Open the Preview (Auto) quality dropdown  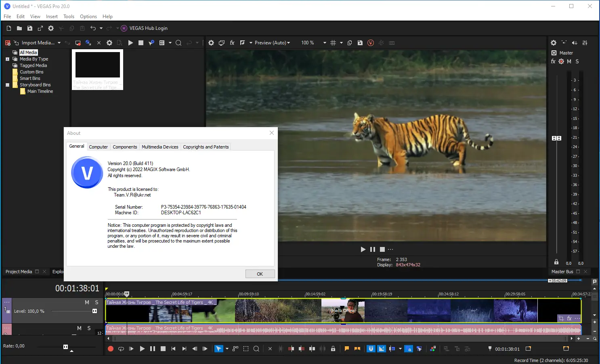pyautogui.click(x=272, y=43)
